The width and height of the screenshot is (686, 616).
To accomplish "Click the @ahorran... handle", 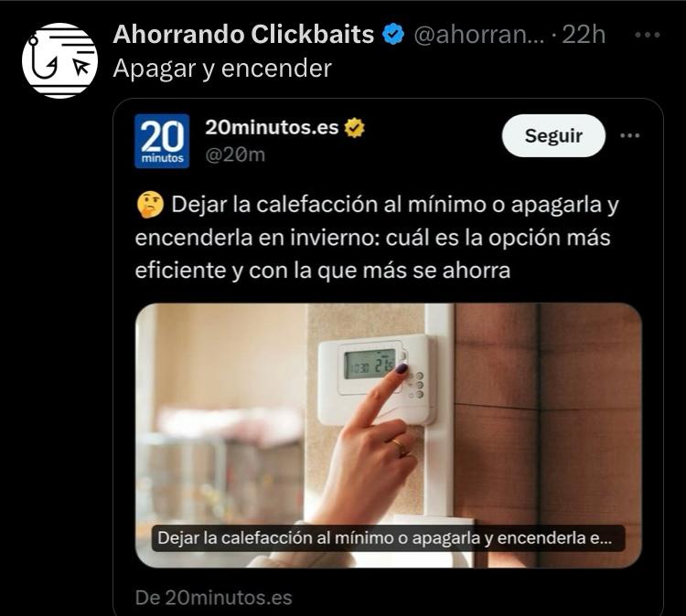I will pos(479,35).
